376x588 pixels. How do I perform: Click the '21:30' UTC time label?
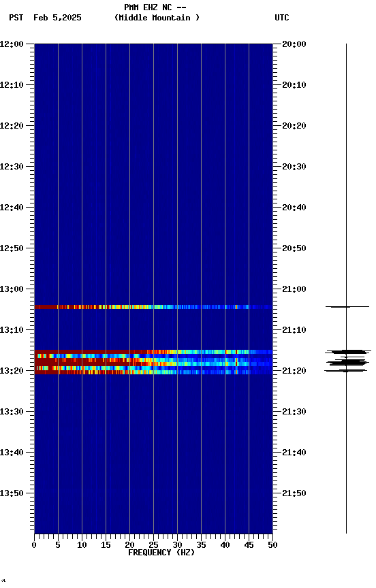click(x=294, y=412)
